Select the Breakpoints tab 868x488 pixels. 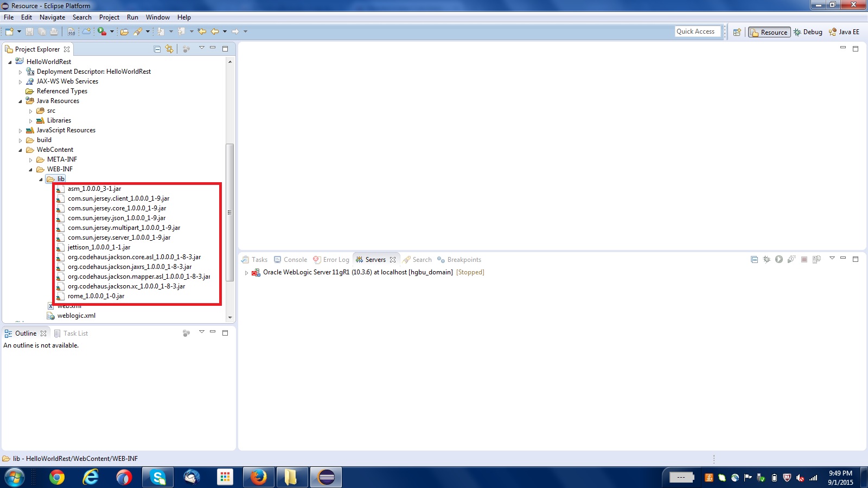coord(463,260)
